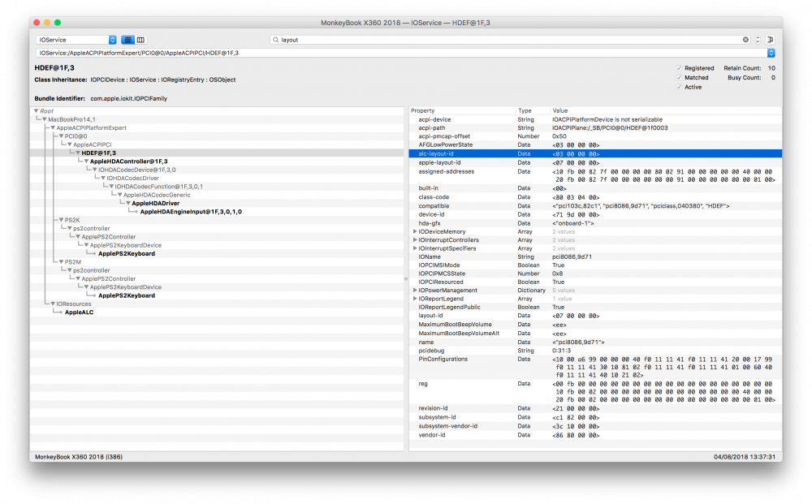
Task: Select the apple-layout-id property row
Action: pos(595,162)
